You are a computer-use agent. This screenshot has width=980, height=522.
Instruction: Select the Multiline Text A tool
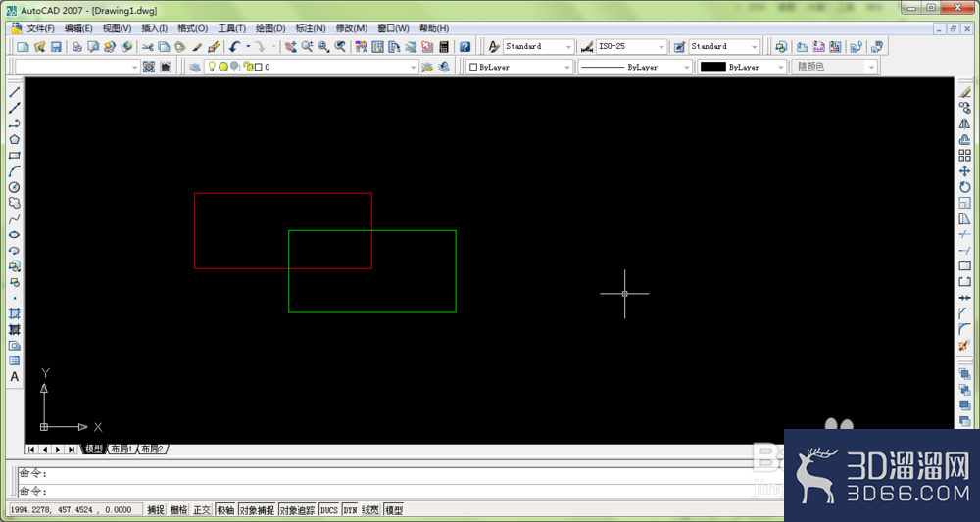(15, 377)
